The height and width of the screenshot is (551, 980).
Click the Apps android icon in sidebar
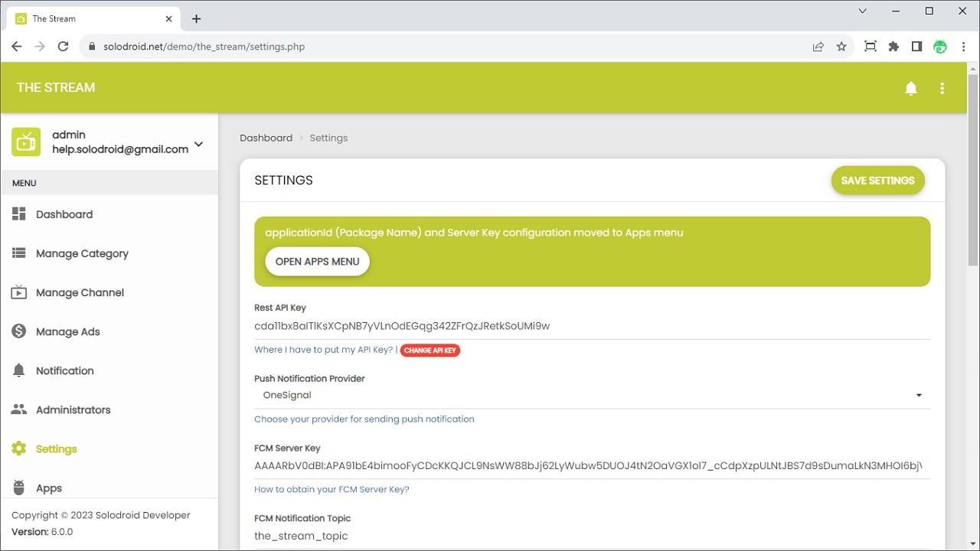point(19,488)
